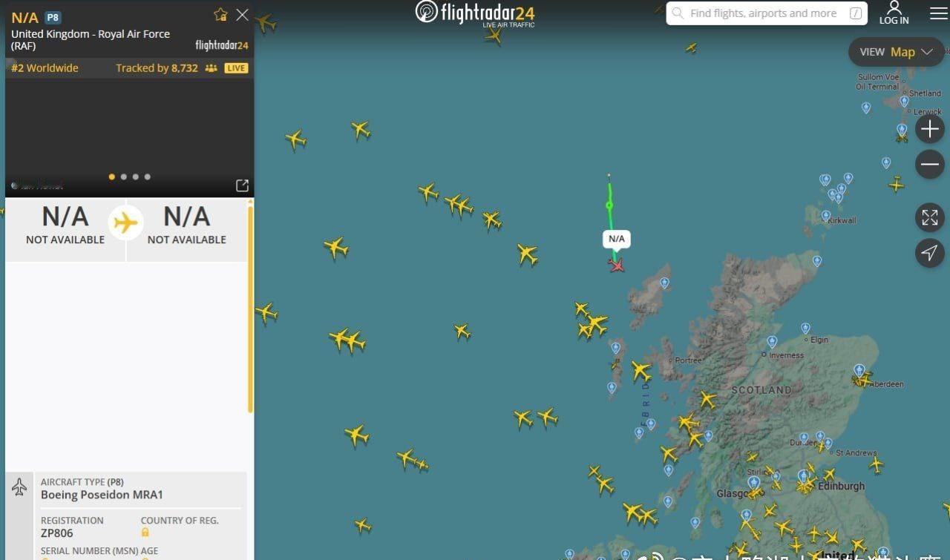Click the Inverness airport pin marker
This screenshot has height=560, width=950.
(772, 342)
